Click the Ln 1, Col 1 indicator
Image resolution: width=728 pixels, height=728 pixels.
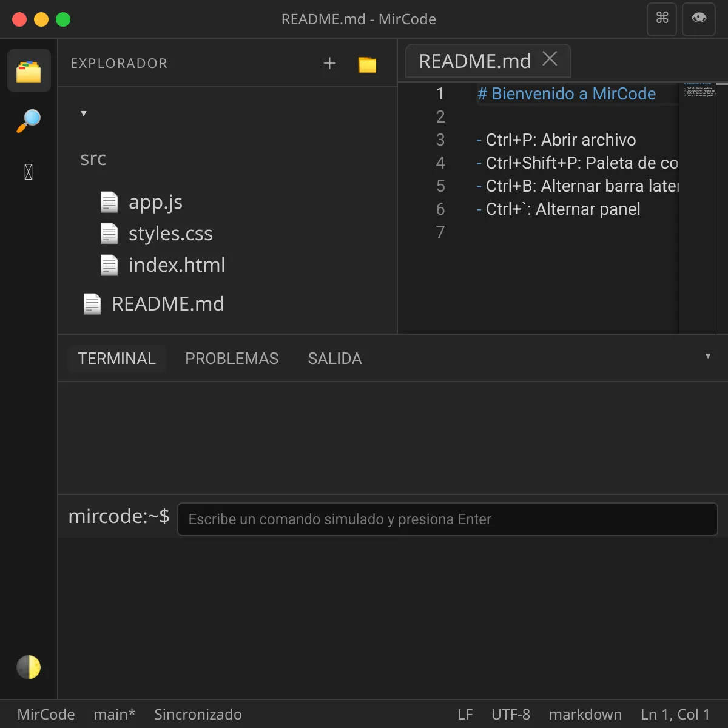tap(675, 715)
